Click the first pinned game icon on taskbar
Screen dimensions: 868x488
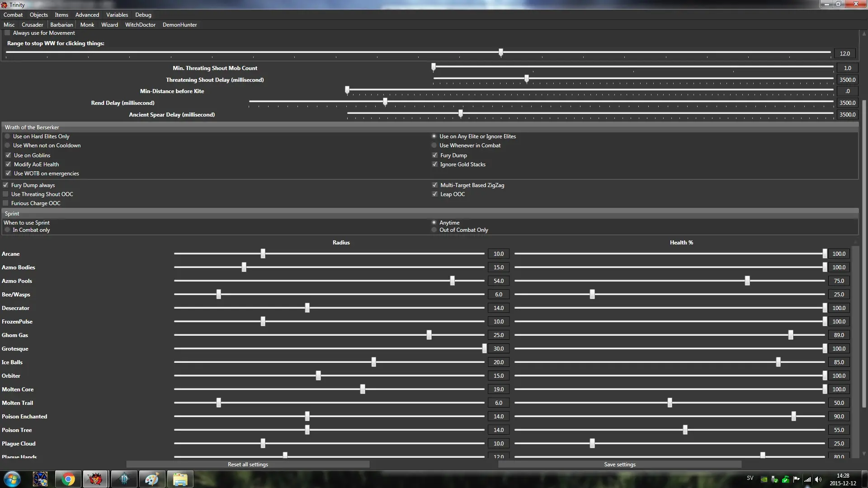(x=40, y=479)
